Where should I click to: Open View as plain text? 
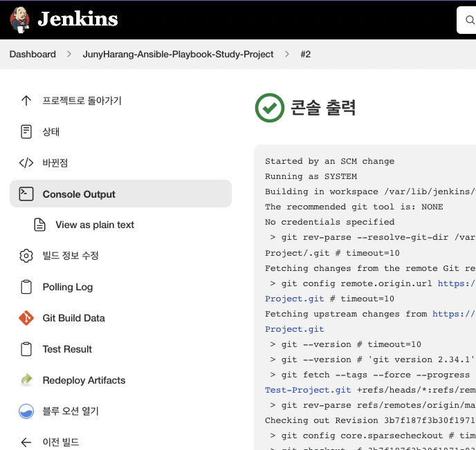[x=95, y=225]
